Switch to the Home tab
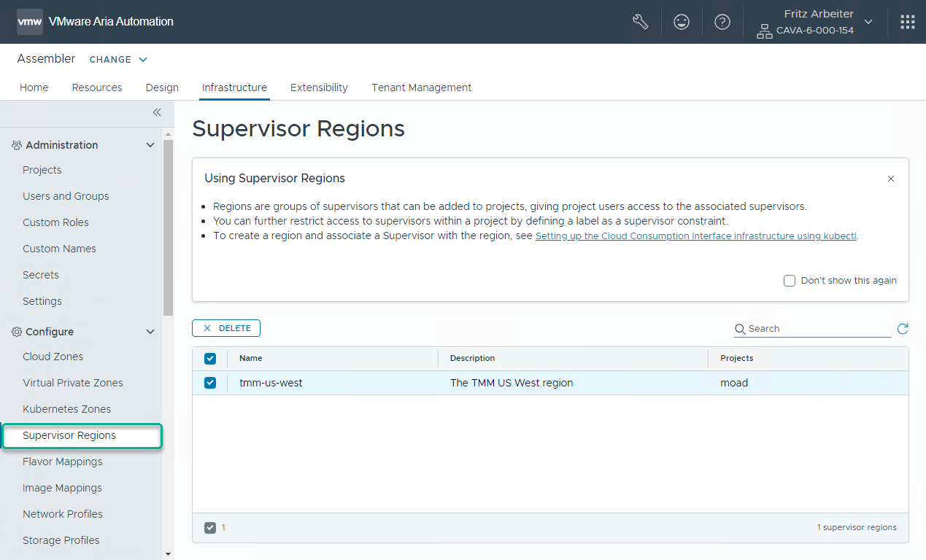 34,87
